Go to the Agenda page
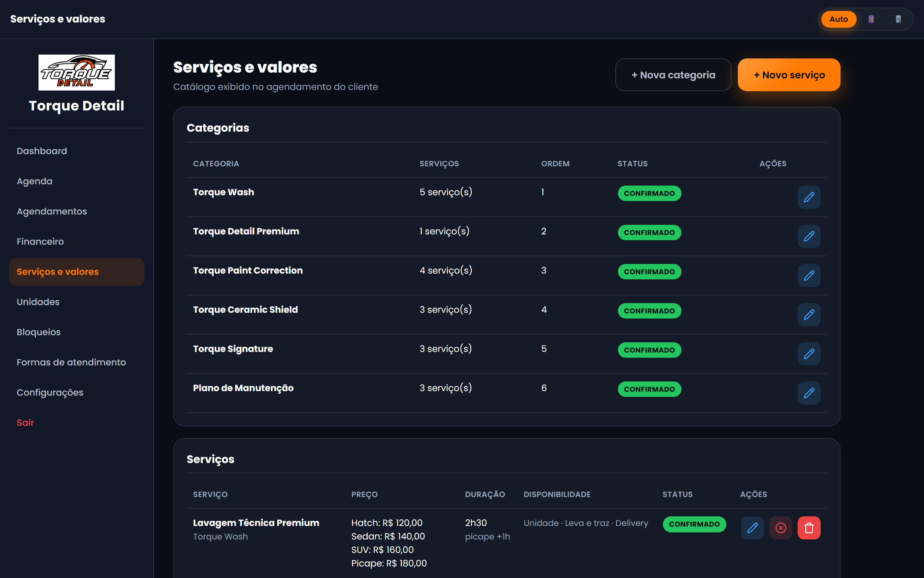This screenshot has height=578, width=924. coord(76,181)
